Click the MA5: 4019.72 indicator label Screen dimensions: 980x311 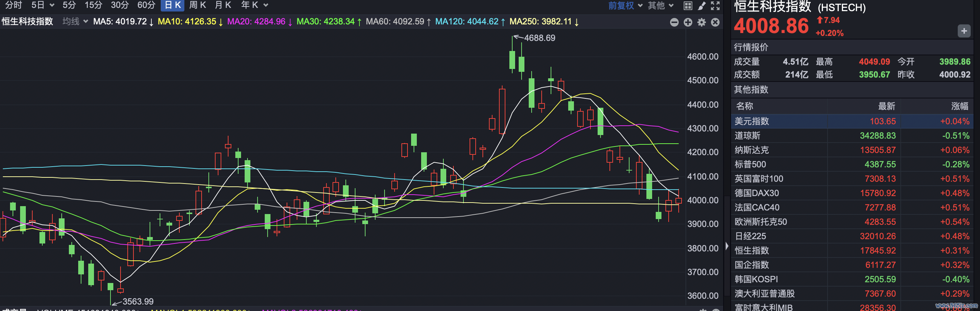123,22
